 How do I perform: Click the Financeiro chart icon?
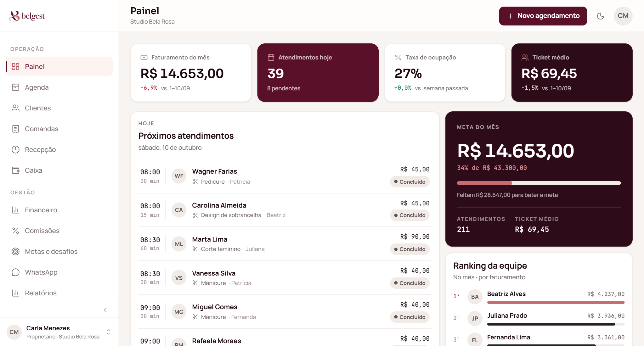pyautogui.click(x=15, y=210)
